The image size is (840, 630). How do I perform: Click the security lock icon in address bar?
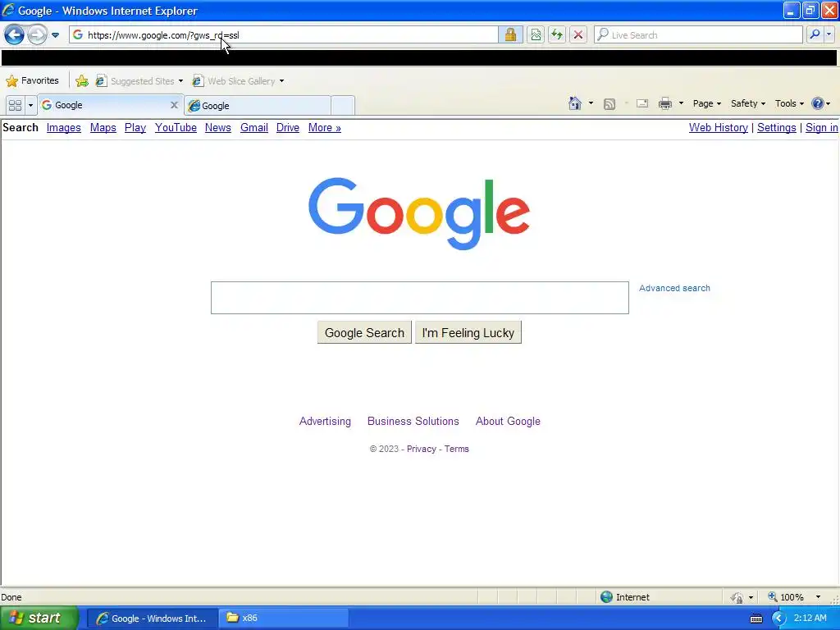510,35
